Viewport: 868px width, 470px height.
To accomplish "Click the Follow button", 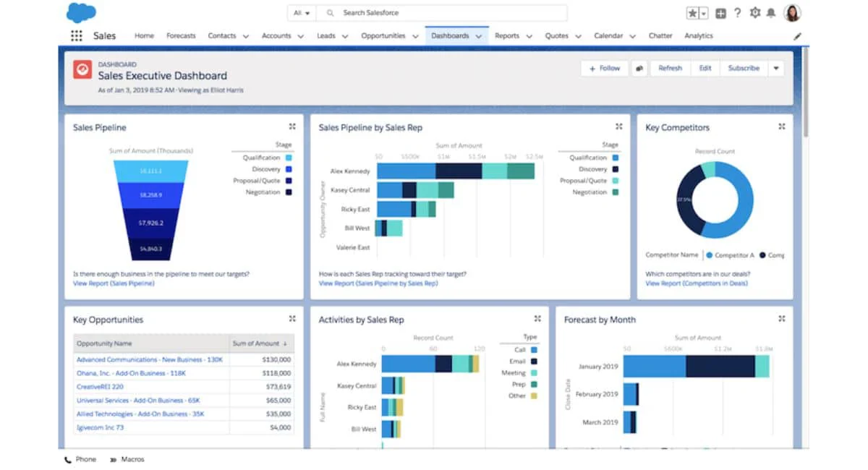I will click(x=604, y=69).
